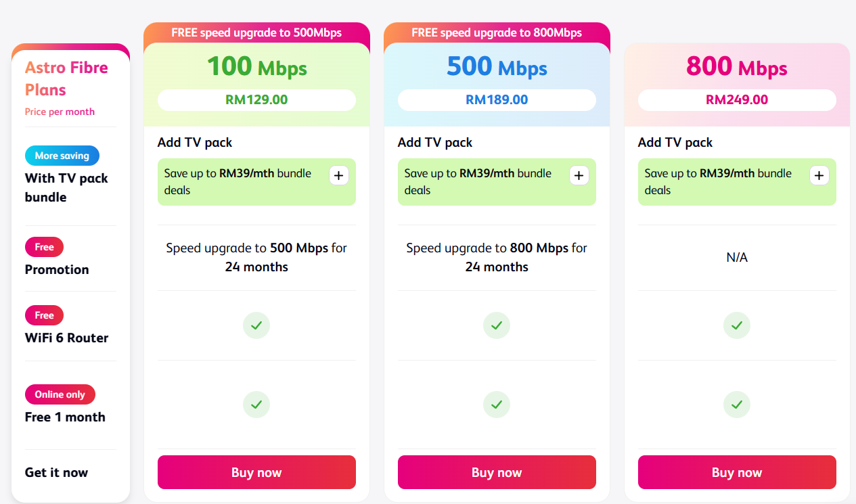
Task: Click WiFi 6 Router checkmark under 100 Mbps
Action: tap(256, 325)
